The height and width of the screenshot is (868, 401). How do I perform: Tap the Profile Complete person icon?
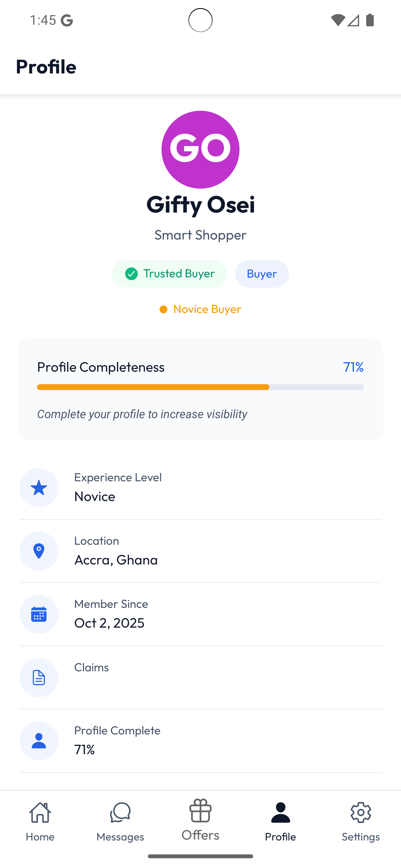tap(39, 741)
